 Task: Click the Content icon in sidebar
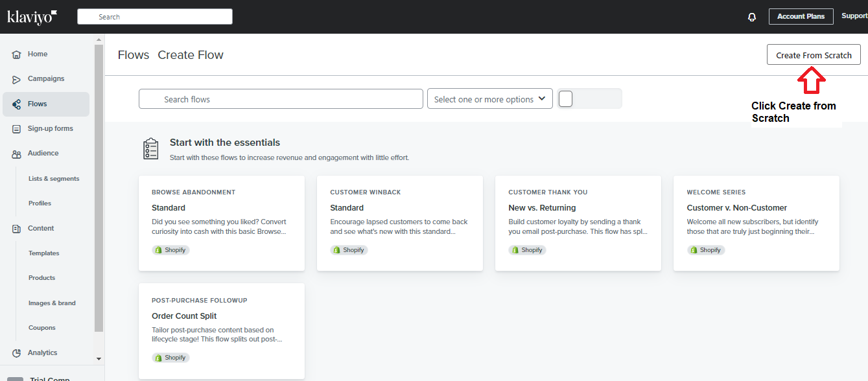coord(17,229)
